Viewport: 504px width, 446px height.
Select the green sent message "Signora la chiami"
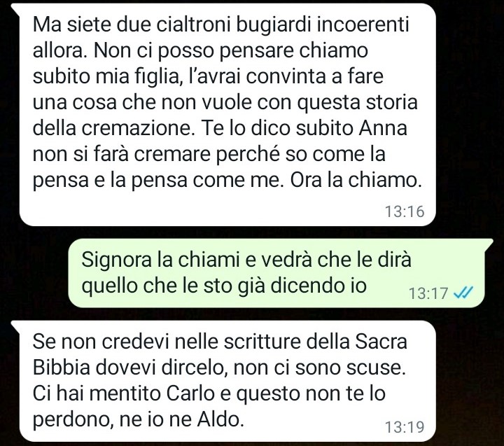[276, 273]
